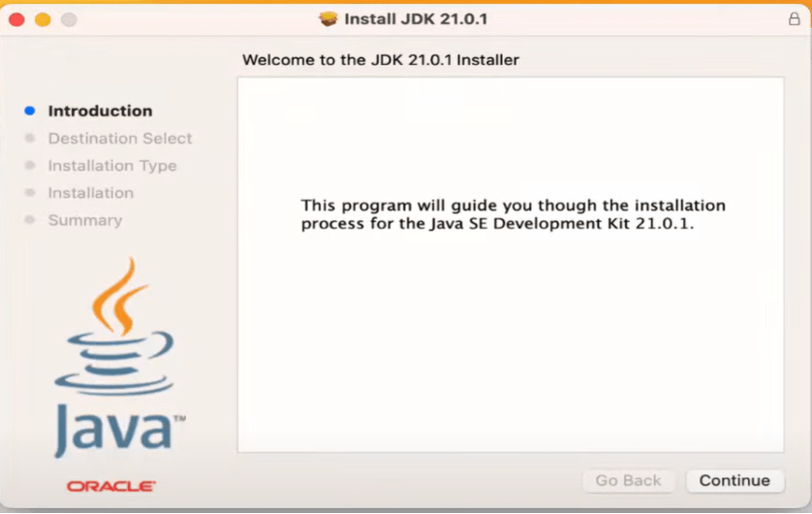Click the red Oracle logo
812x514 pixels.
[111, 486]
